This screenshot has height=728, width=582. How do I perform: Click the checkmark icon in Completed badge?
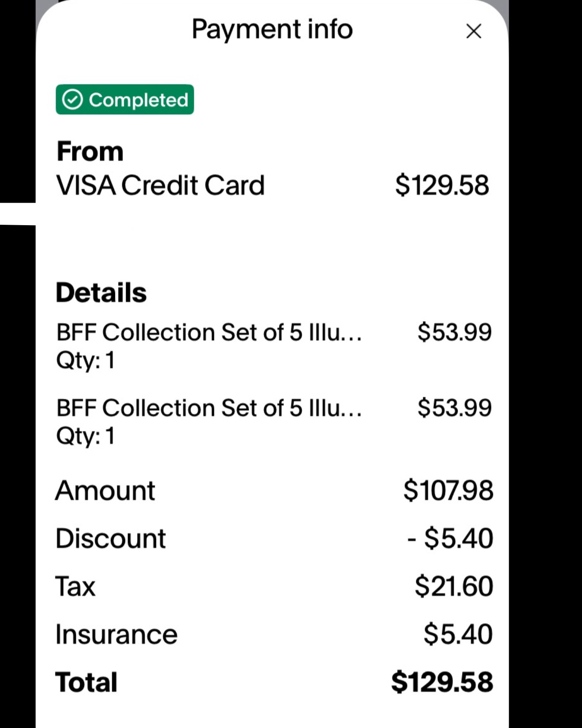tap(72, 100)
